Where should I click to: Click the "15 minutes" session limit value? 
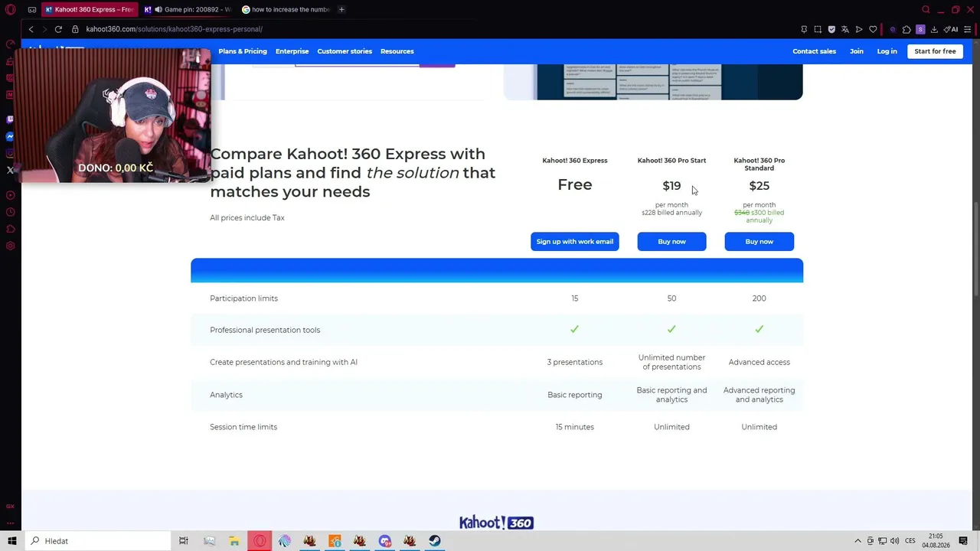coord(575,427)
